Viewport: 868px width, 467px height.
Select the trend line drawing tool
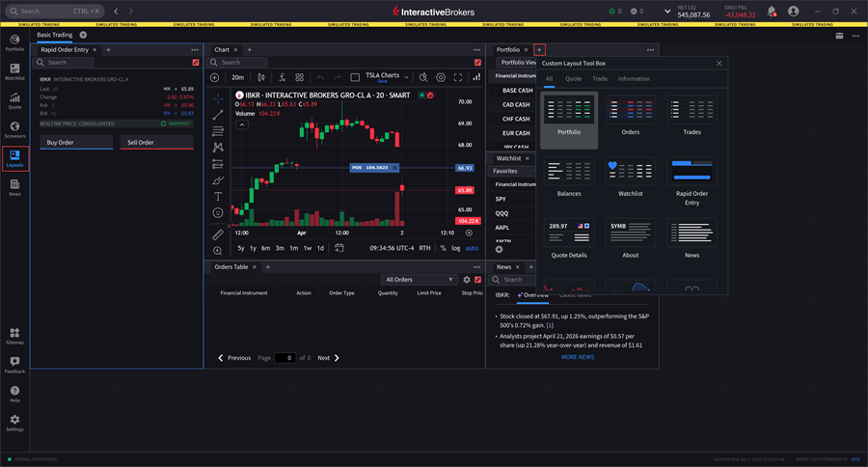click(218, 114)
